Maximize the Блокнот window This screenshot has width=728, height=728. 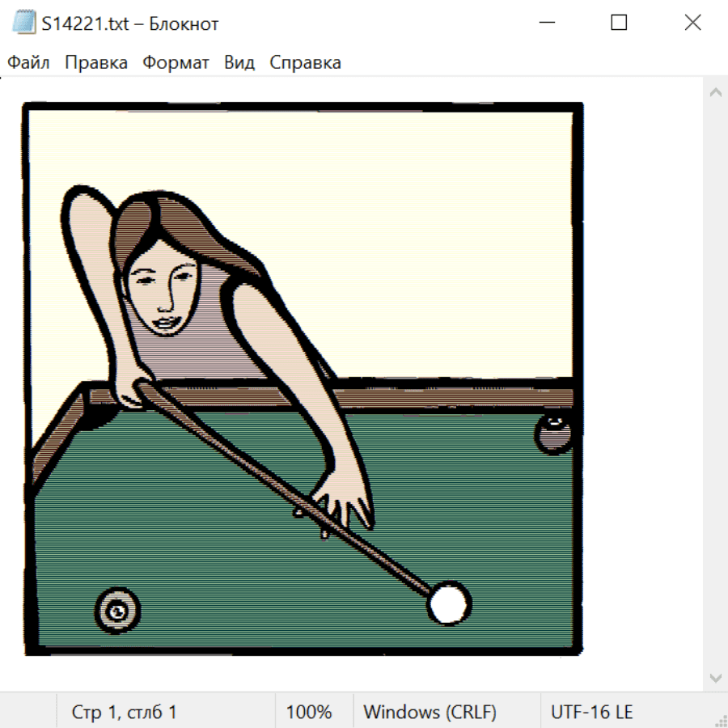(619, 23)
